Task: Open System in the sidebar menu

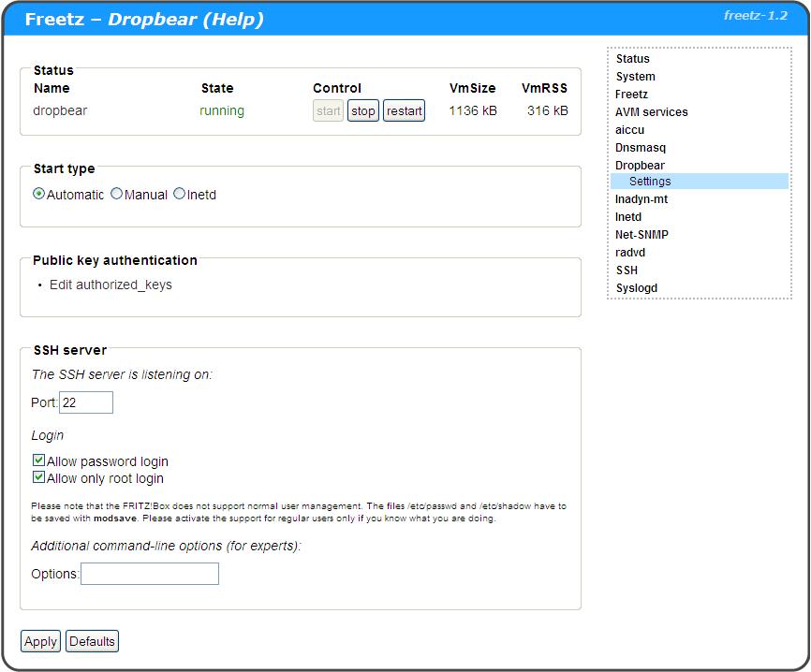Action: (x=635, y=77)
